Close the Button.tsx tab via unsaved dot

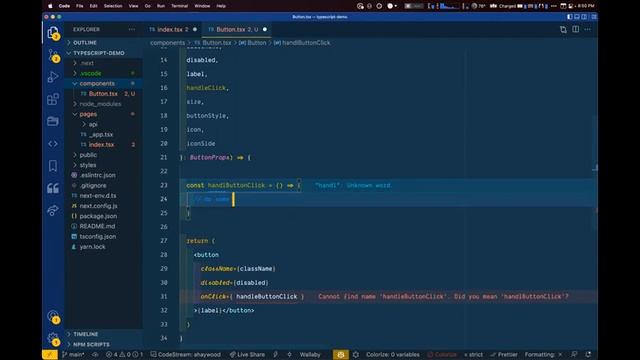pos(265,29)
